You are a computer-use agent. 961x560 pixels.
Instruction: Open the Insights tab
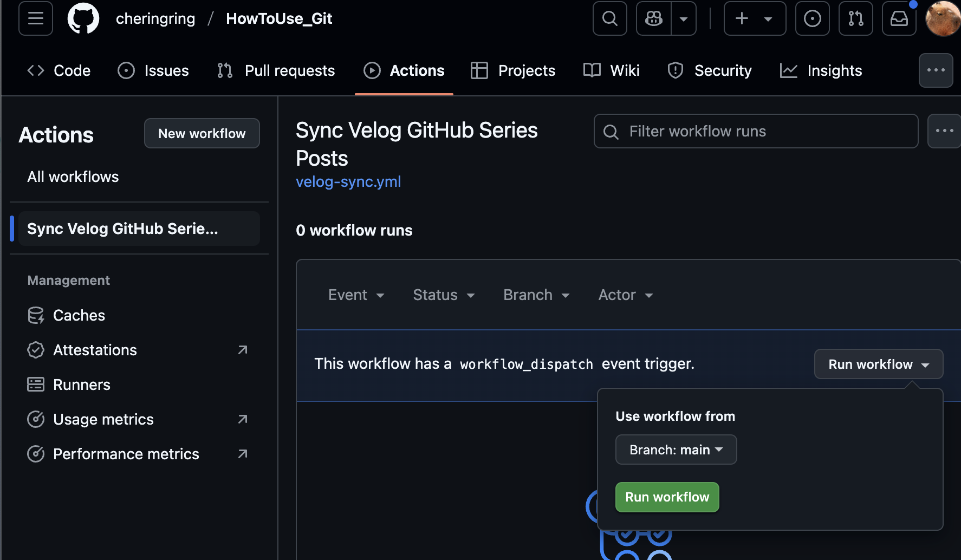(821, 70)
